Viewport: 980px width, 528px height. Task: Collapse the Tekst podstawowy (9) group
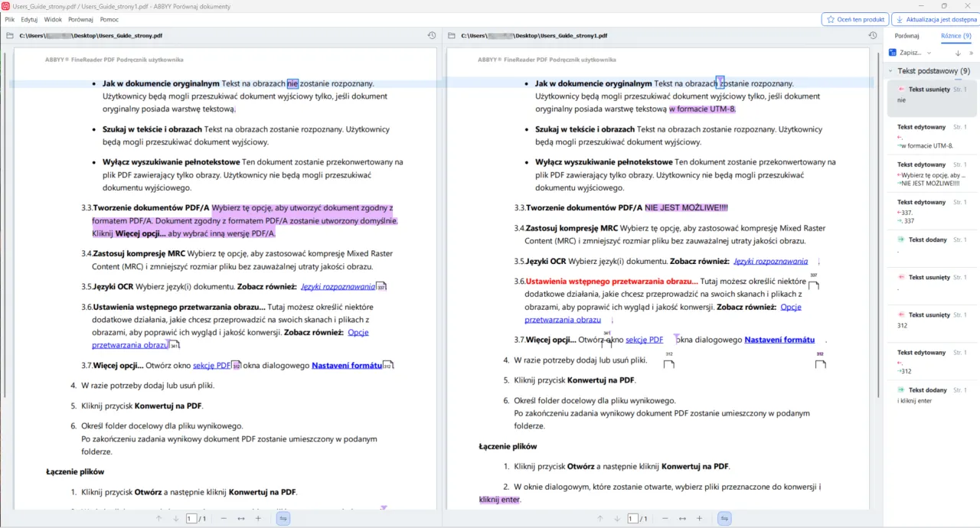(x=890, y=71)
